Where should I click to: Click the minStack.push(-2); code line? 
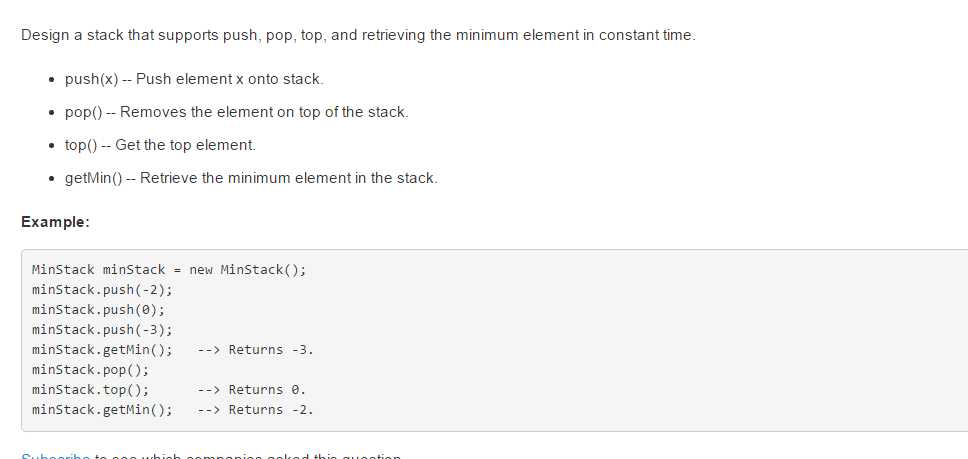[102, 289]
